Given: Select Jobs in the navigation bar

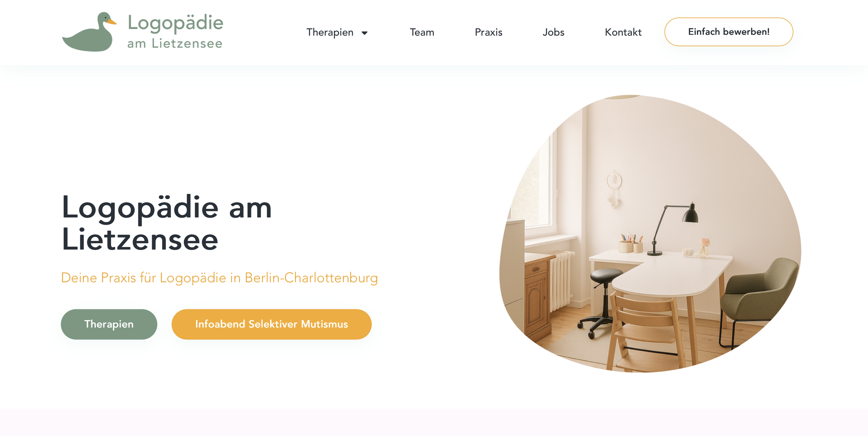Looking at the screenshot, I should click(553, 32).
